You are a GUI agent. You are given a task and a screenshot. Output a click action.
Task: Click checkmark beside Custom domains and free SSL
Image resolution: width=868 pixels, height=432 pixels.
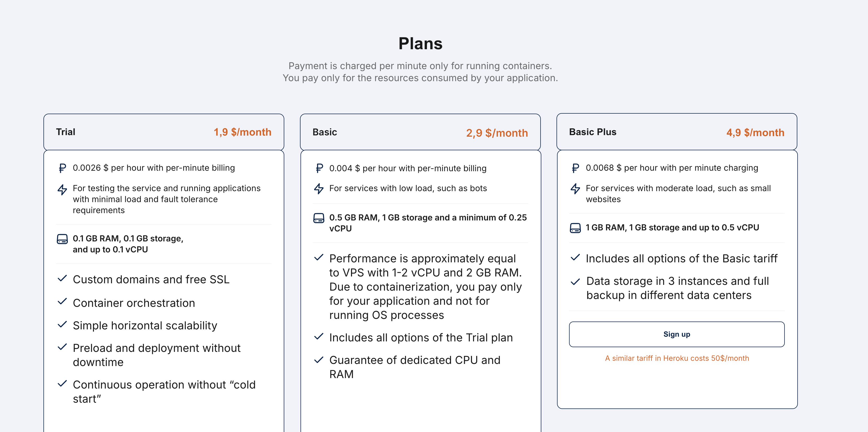tap(62, 279)
